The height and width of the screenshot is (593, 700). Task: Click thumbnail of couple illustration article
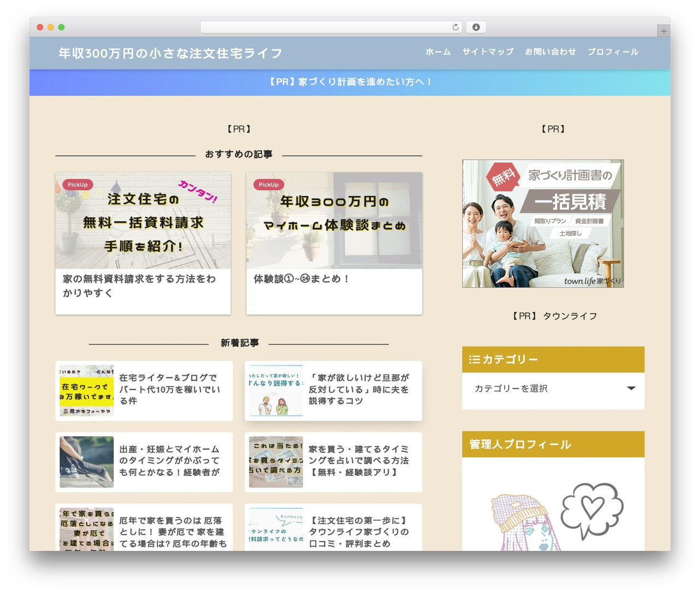click(x=276, y=391)
